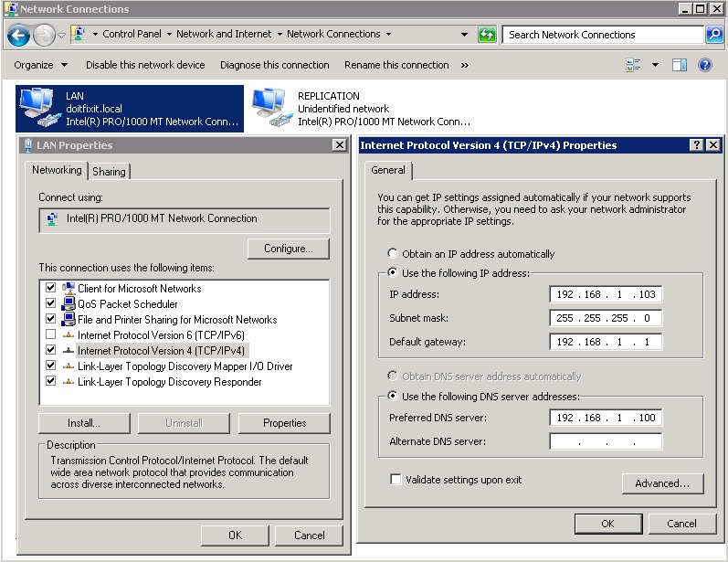Select Use the following DNS server addresses
This screenshot has width=728, height=562.
coord(393,397)
